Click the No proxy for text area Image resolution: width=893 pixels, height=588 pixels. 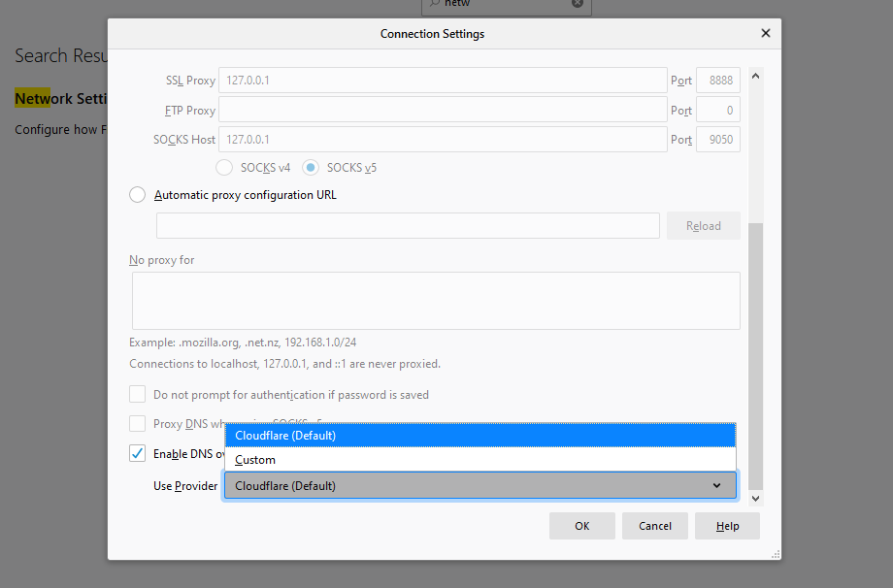[436, 300]
